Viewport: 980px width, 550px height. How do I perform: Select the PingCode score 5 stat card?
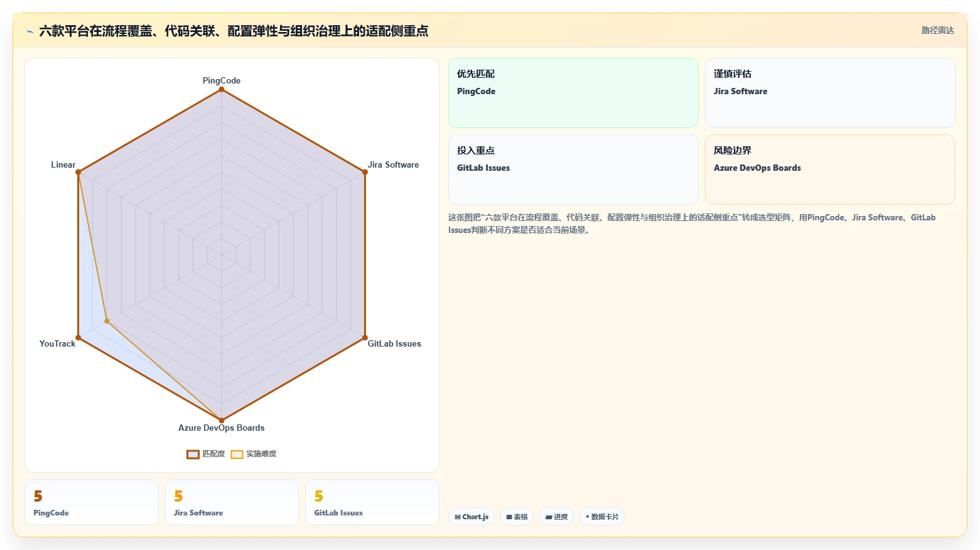point(92,502)
